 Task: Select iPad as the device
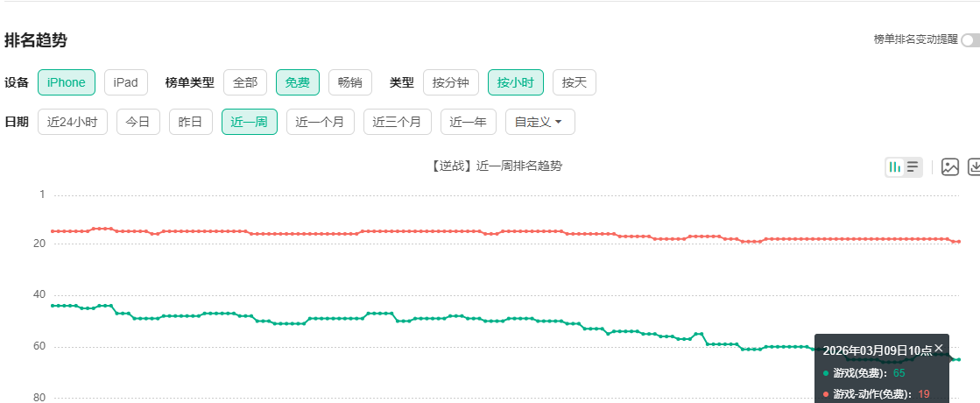(126, 82)
